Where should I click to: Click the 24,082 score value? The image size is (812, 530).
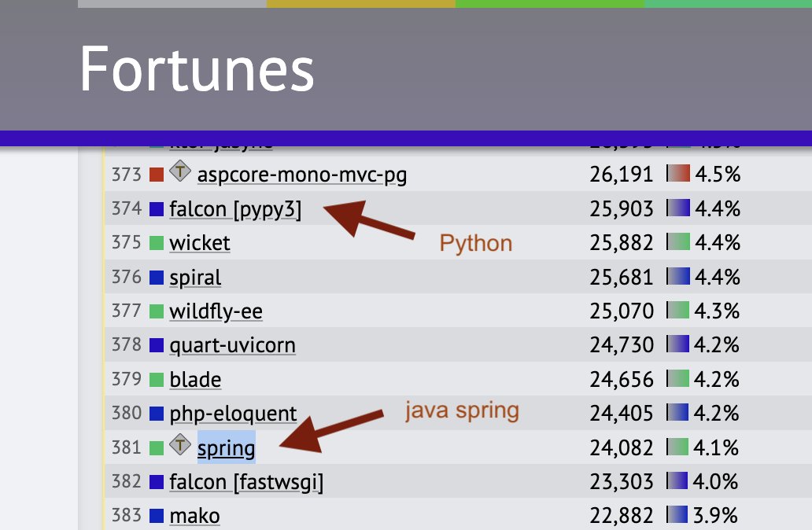pyautogui.click(x=622, y=447)
